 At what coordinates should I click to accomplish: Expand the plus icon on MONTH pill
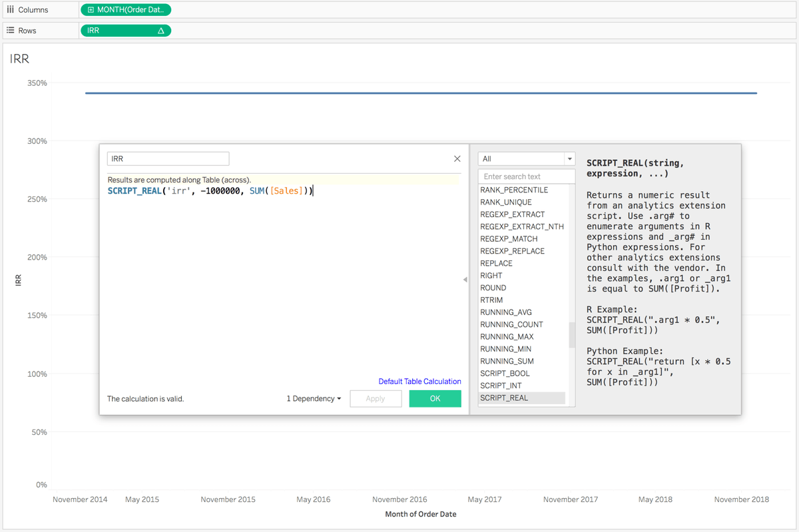click(x=91, y=10)
